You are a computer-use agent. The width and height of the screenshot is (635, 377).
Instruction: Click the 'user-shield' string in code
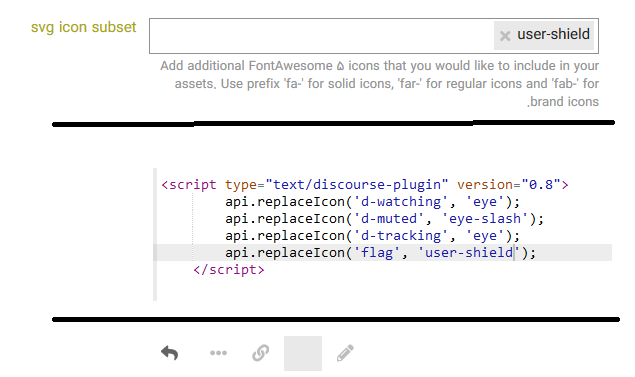[469, 253]
